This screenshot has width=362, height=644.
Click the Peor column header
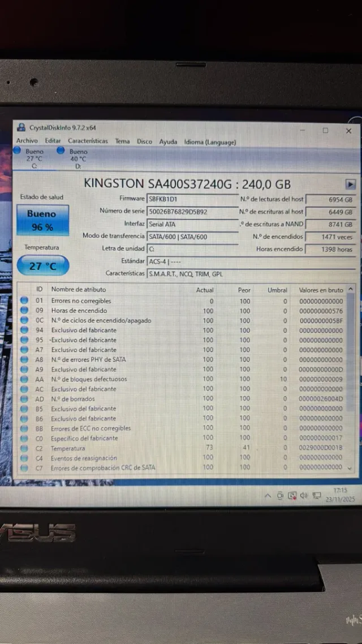[x=244, y=290]
